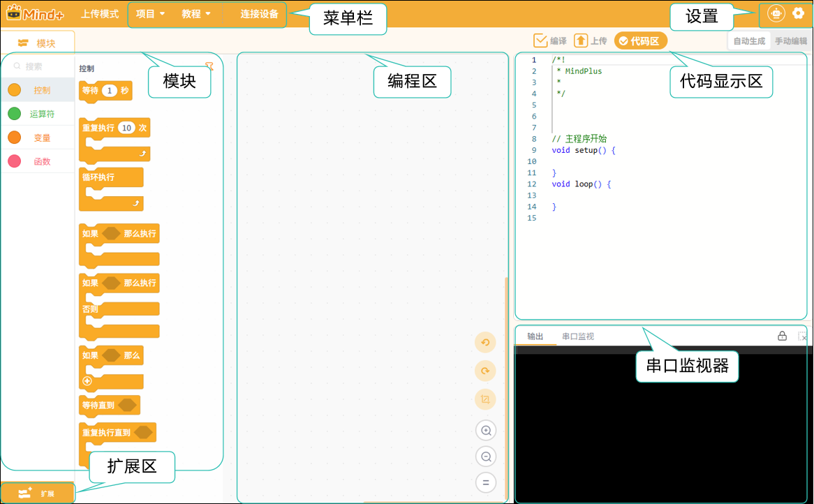The width and height of the screenshot is (814, 504).
Task: Reset workspace zoom with the equals icon
Action: (x=486, y=482)
